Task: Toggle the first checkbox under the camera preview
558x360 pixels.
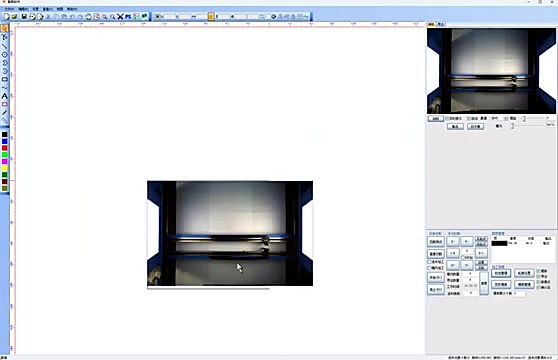Action: point(448,118)
